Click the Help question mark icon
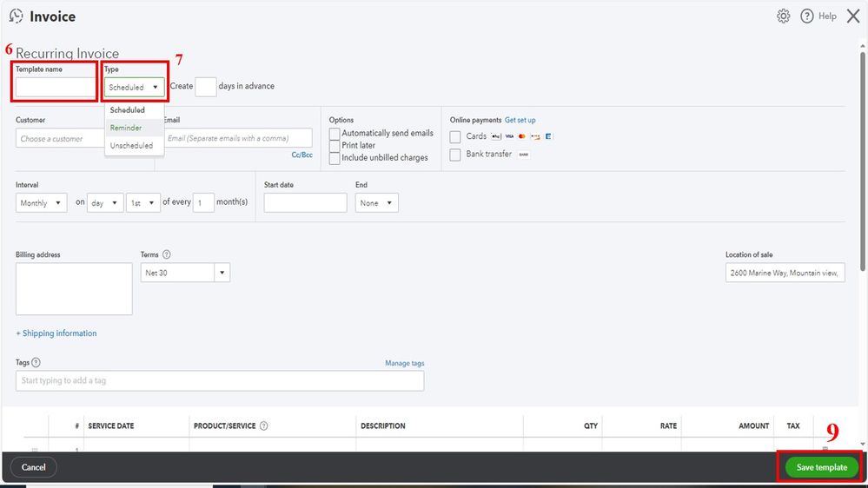The width and height of the screenshot is (868, 488). click(x=807, y=16)
